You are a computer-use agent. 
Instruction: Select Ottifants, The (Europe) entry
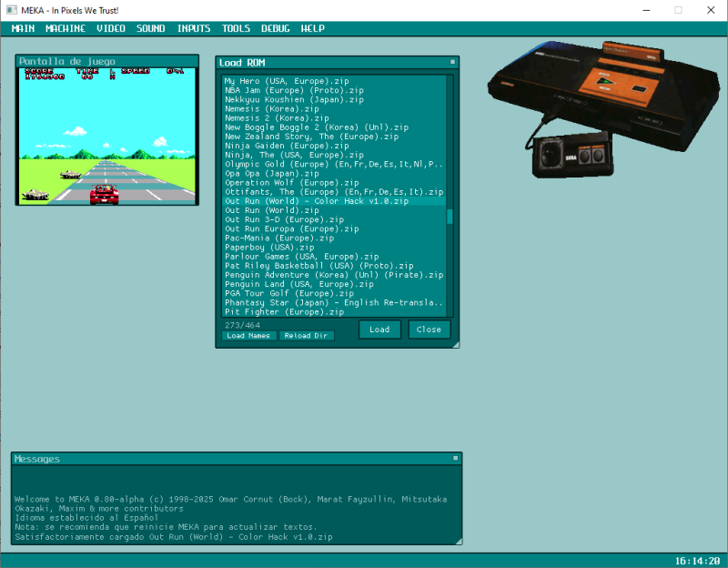pyautogui.click(x=334, y=192)
